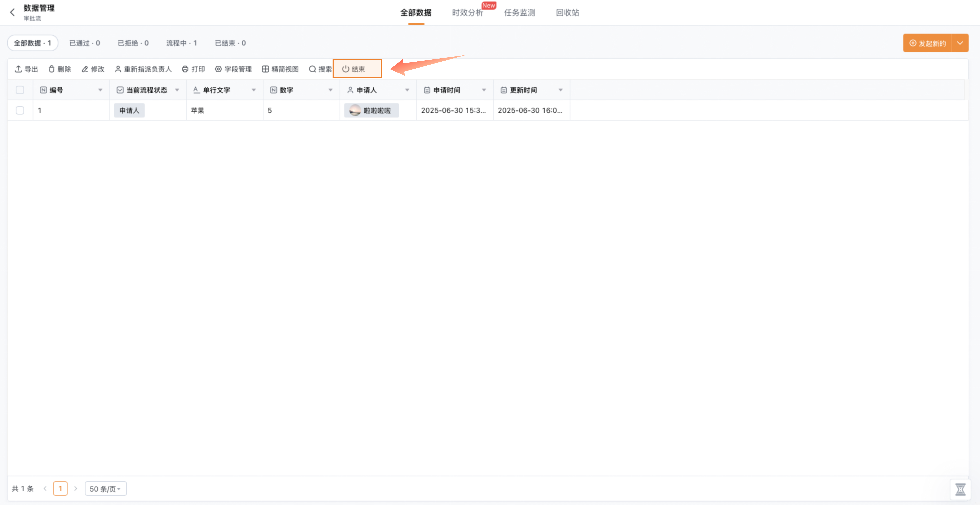Screen dimensions: 980x505
Task: Select page number 1
Action: pos(60,489)
